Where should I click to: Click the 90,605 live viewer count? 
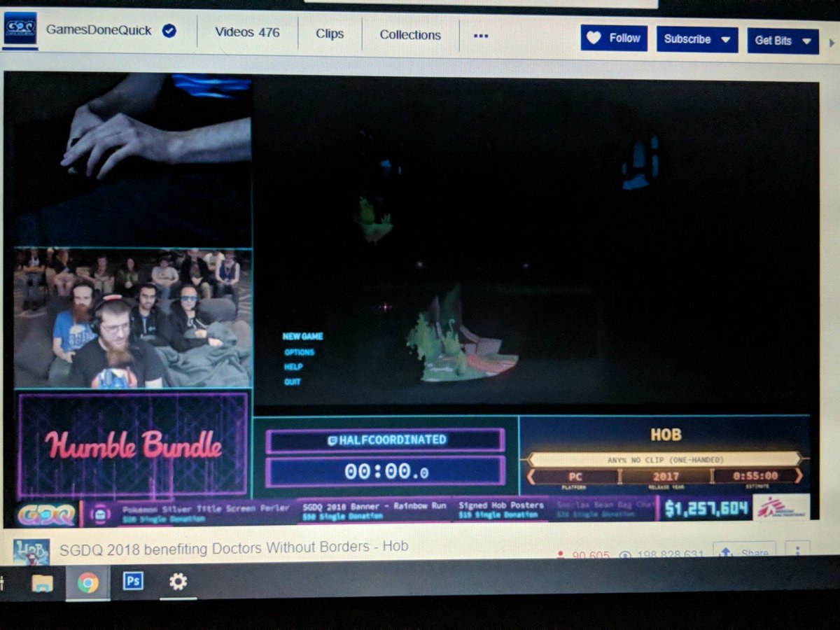pos(582,556)
